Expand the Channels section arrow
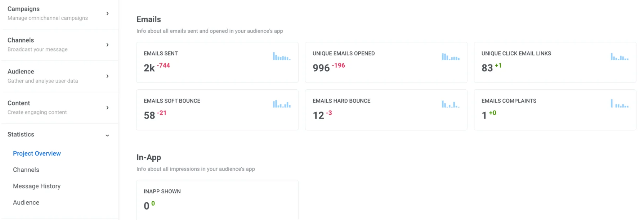 [x=107, y=45]
